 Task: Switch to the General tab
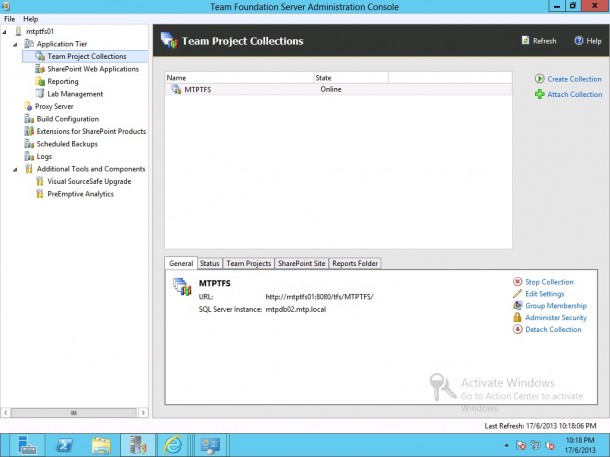tap(181, 263)
